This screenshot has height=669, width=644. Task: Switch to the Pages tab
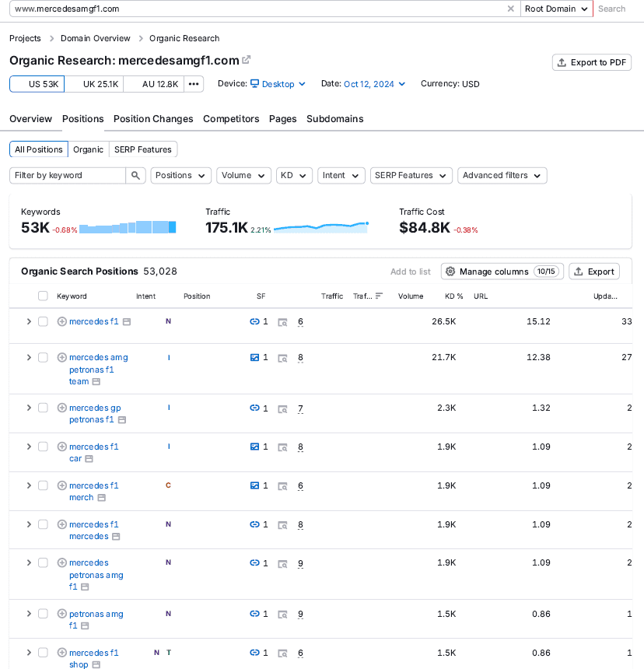[x=283, y=118]
